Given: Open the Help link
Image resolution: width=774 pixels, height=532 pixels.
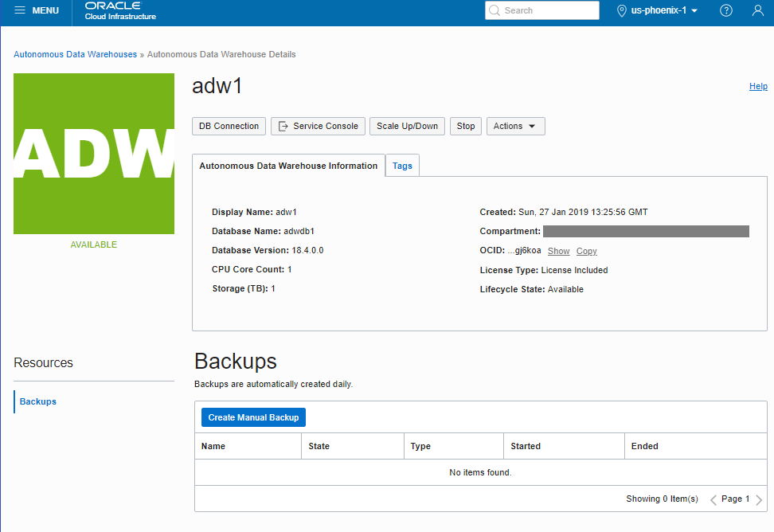Looking at the screenshot, I should pos(758,86).
